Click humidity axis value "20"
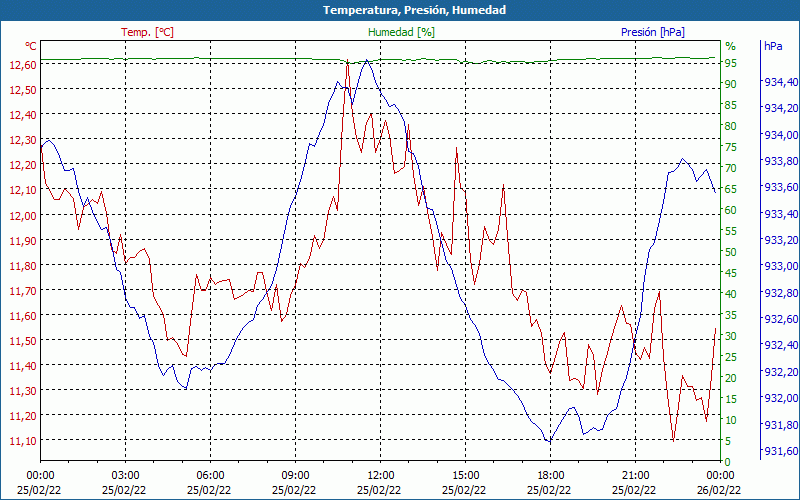800x500 pixels. [x=731, y=378]
